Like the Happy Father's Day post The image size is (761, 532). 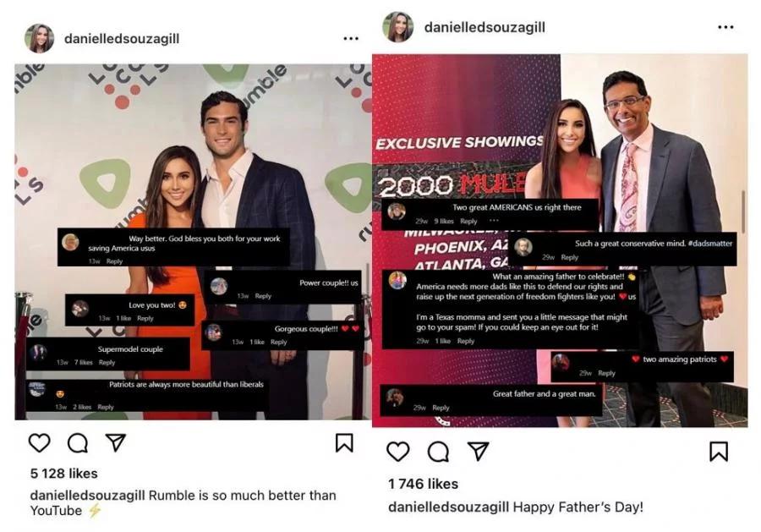pyautogui.click(x=398, y=452)
